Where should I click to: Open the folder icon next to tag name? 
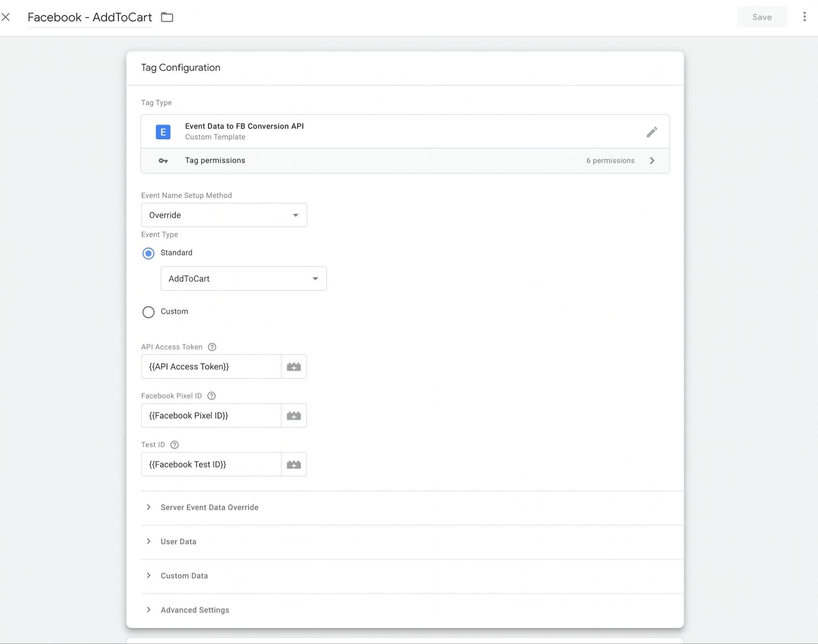(167, 17)
